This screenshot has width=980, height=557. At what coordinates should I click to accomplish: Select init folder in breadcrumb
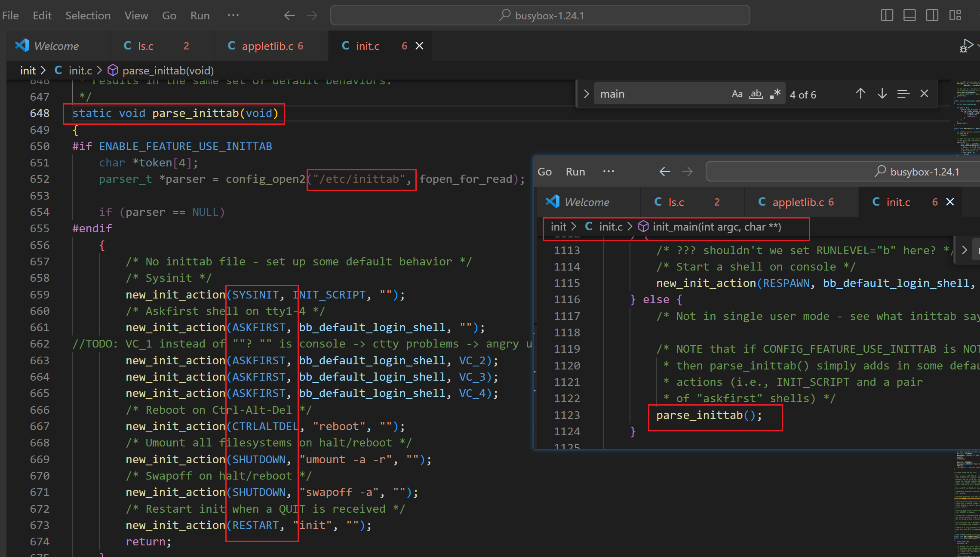(28, 70)
